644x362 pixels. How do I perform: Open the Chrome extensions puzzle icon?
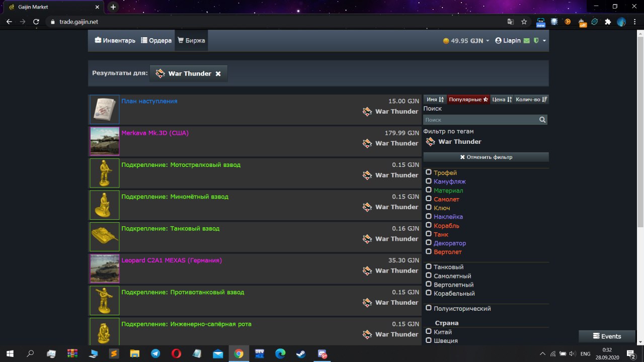pos(608,22)
